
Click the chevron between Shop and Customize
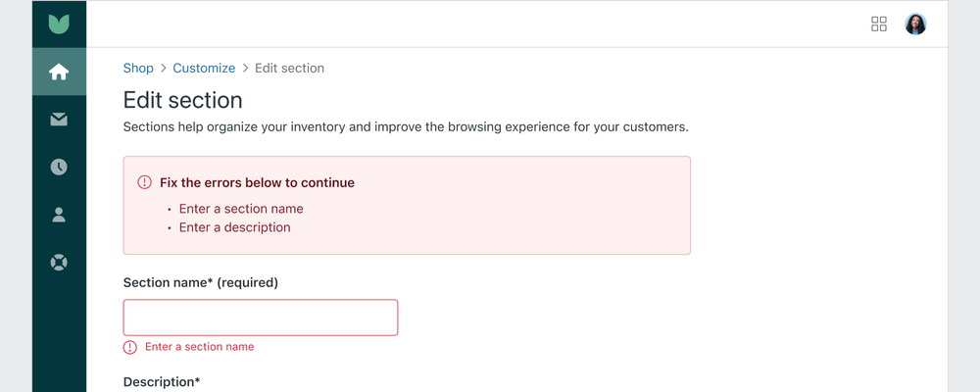pyautogui.click(x=164, y=69)
